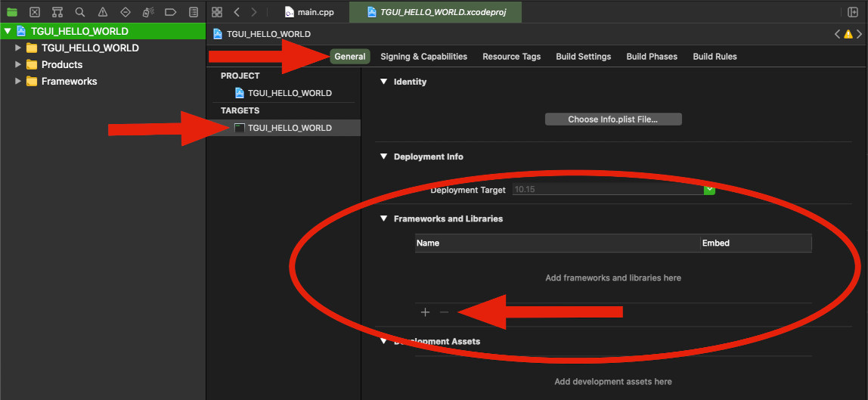868x400 pixels.
Task: Open the Build Phases tab
Action: click(x=652, y=57)
